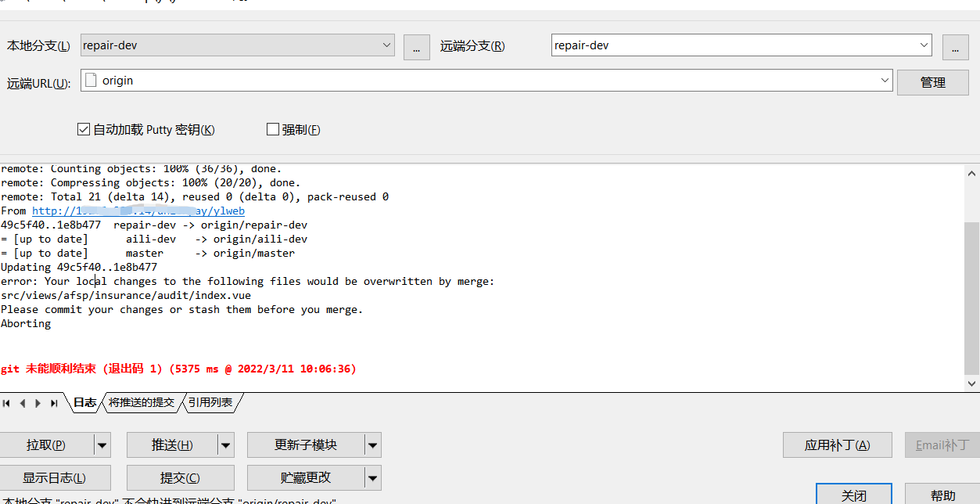Open the browse "..." icon beside 远程分支
This screenshot has width=980, height=504.
coord(955,47)
